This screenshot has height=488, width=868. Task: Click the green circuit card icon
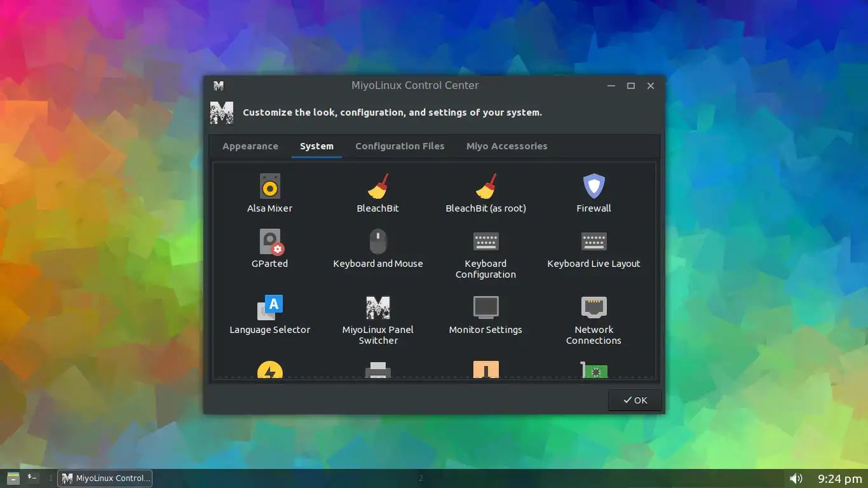[x=594, y=370]
